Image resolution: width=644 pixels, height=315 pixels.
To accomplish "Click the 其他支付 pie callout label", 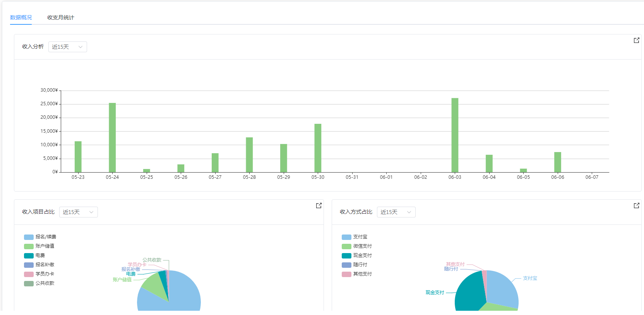I will pyautogui.click(x=455, y=264).
